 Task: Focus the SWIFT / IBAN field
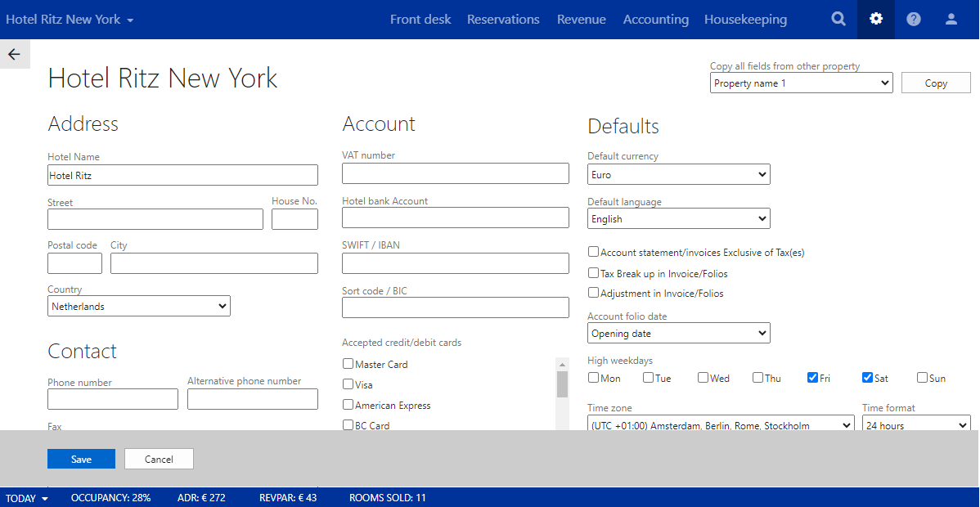456,263
